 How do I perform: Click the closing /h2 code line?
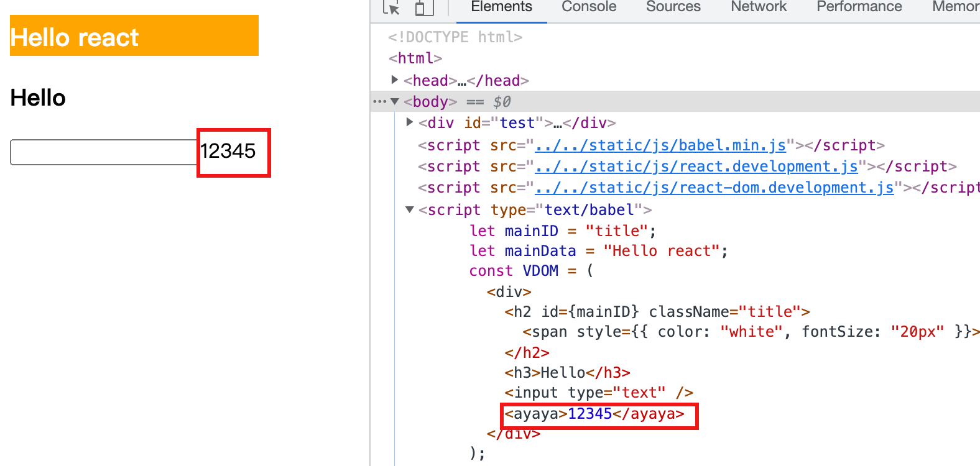(x=527, y=352)
